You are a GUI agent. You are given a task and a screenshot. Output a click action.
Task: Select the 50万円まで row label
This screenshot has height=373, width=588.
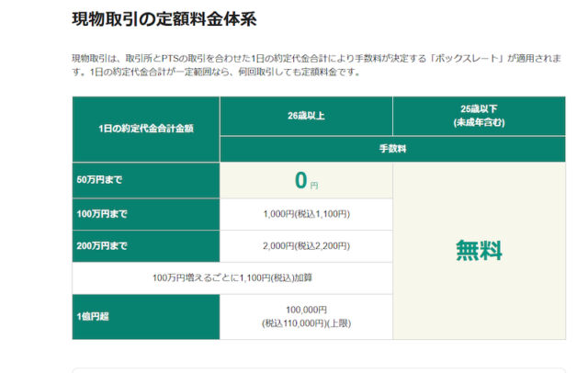[x=102, y=180]
